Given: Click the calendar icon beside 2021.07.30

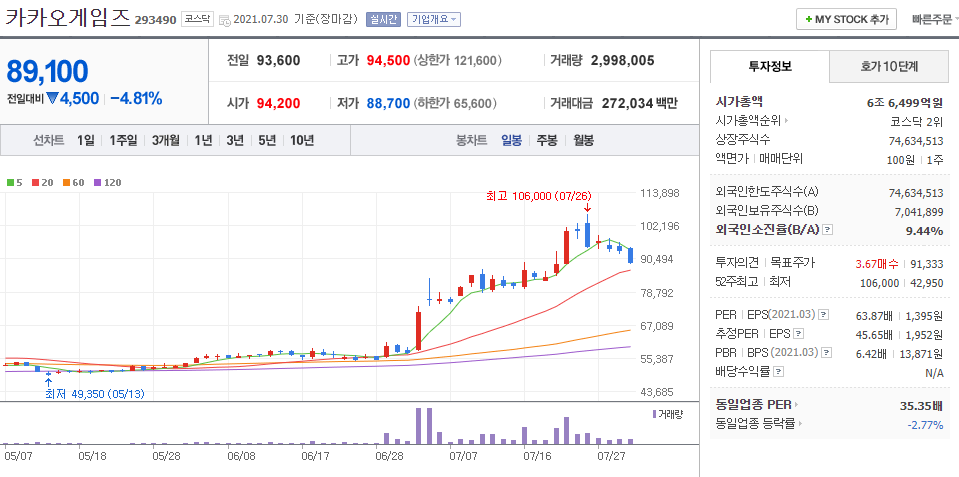Looking at the screenshot, I should pyautogui.click(x=224, y=20).
